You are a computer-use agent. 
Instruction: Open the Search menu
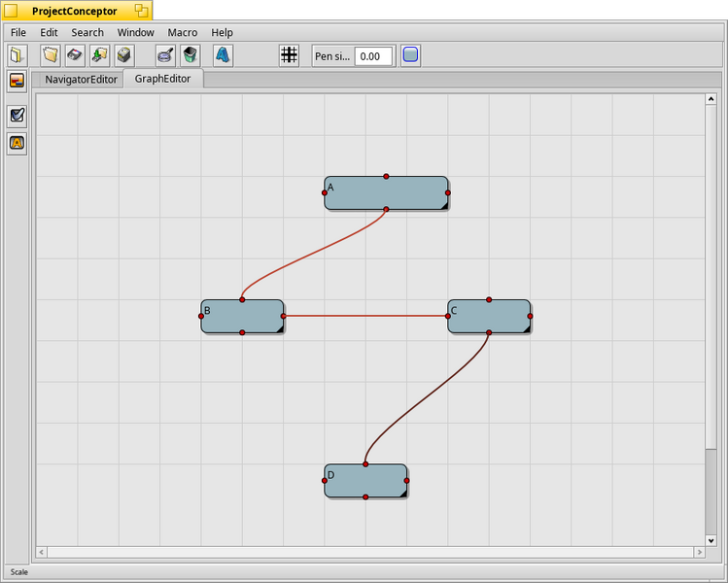pos(87,32)
